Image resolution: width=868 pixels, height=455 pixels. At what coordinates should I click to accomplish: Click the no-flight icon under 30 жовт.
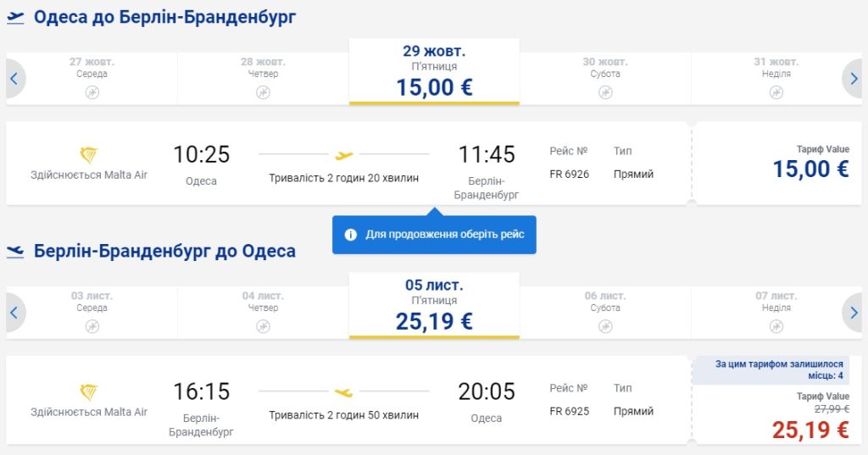pyautogui.click(x=605, y=92)
